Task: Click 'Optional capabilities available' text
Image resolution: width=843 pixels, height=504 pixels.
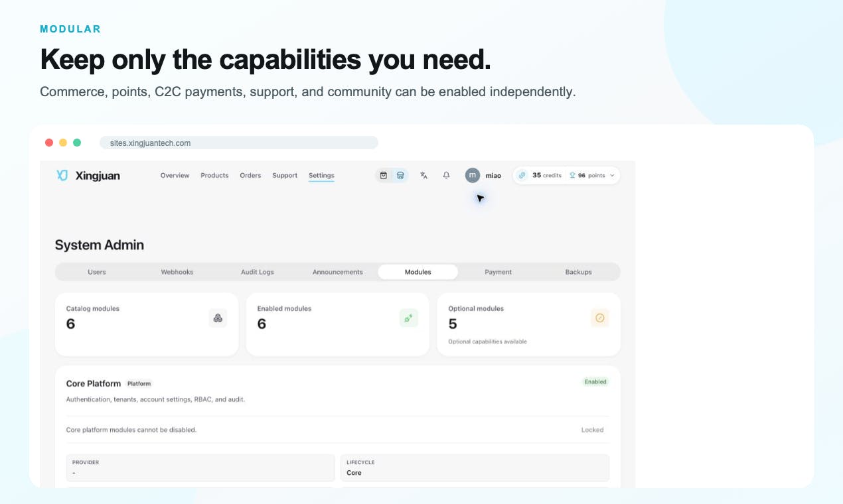Action: tap(488, 342)
